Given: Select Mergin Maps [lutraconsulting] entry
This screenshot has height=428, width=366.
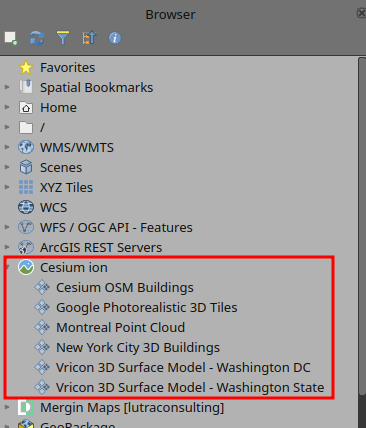Looking at the screenshot, I should [132, 408].
